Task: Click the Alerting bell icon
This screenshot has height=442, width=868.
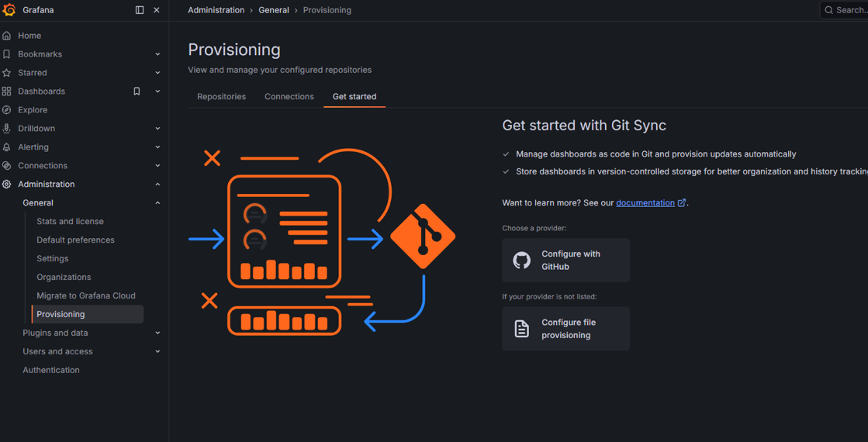Action: (7, 147)
